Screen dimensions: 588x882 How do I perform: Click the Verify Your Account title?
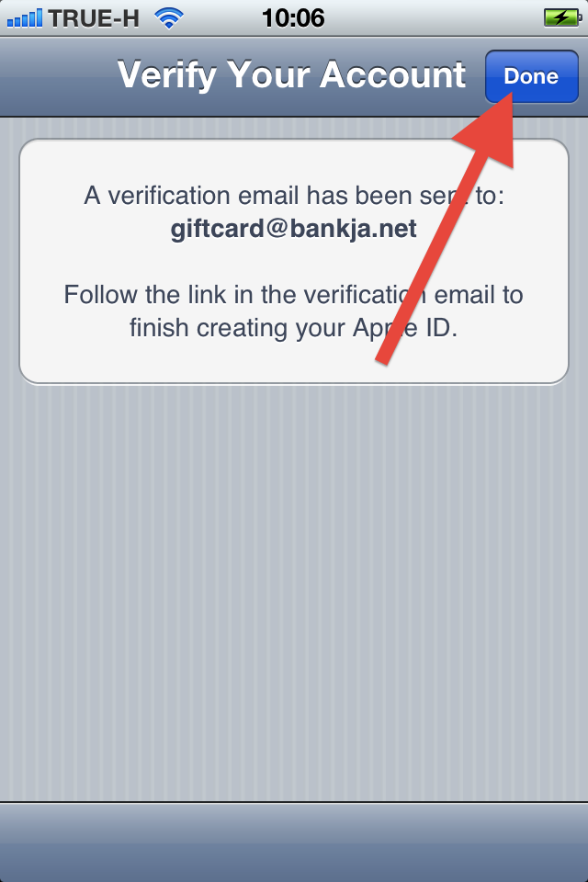coord(291,74)
